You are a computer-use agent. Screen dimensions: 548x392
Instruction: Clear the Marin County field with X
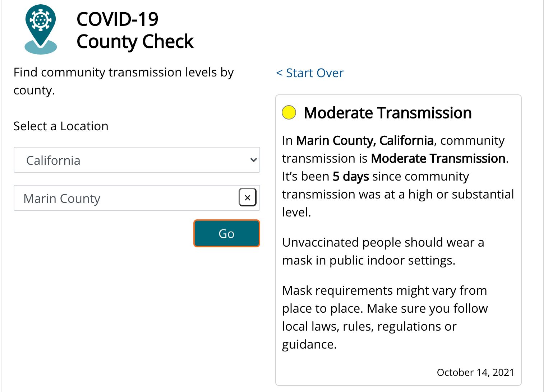tap(248, 197)
